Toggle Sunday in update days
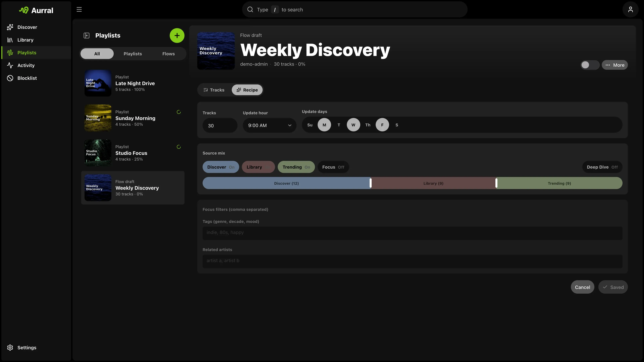Viewport: 644px width, 362px height. pyautogui.click(x=310, y=125)
